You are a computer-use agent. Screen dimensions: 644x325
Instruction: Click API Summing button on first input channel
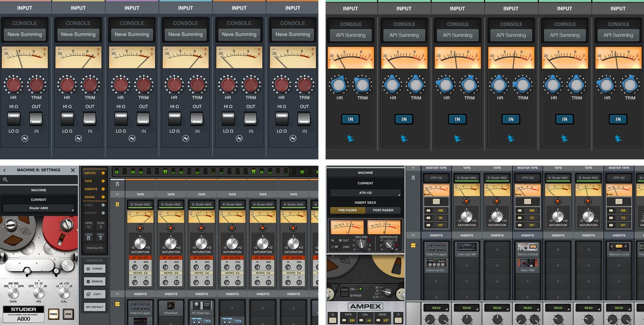[351, 35]
